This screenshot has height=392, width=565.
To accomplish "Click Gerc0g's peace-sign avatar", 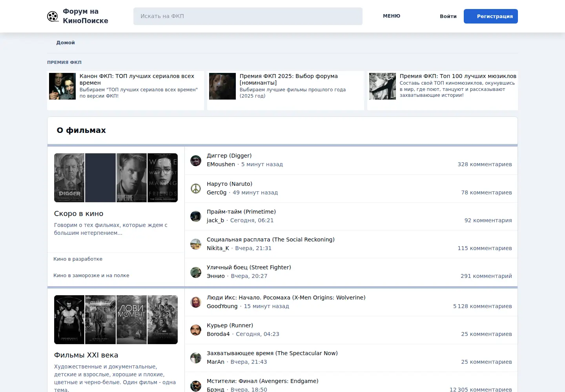I will coord(196,189).
